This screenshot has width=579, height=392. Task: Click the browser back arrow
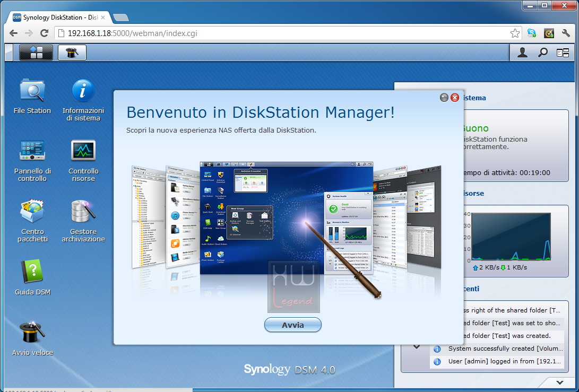(x=14, y=33)
